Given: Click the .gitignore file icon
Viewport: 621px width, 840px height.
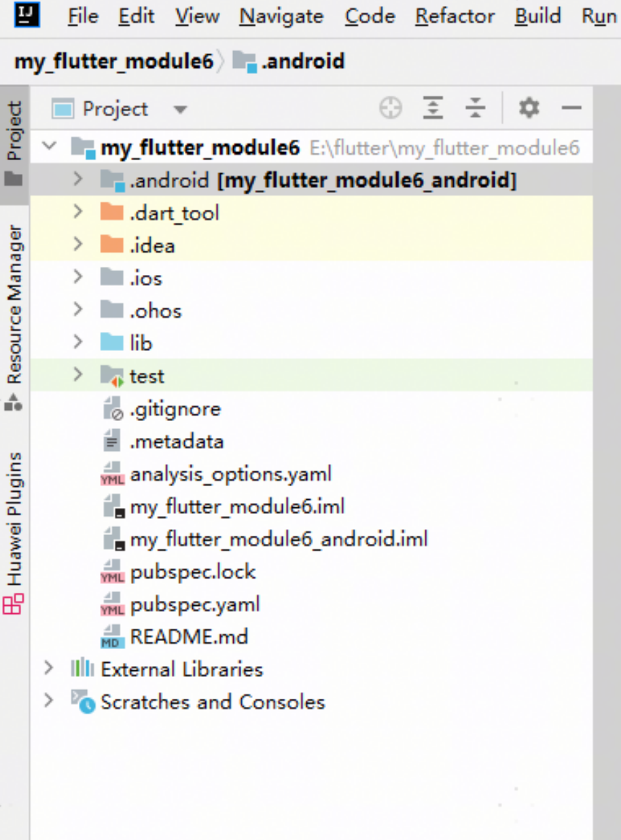Looking at the screenshot, I should tap(113, 409).
